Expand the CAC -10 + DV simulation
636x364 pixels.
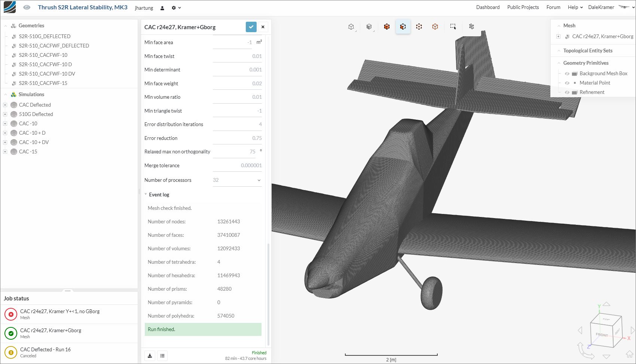(x=5, y=142)
